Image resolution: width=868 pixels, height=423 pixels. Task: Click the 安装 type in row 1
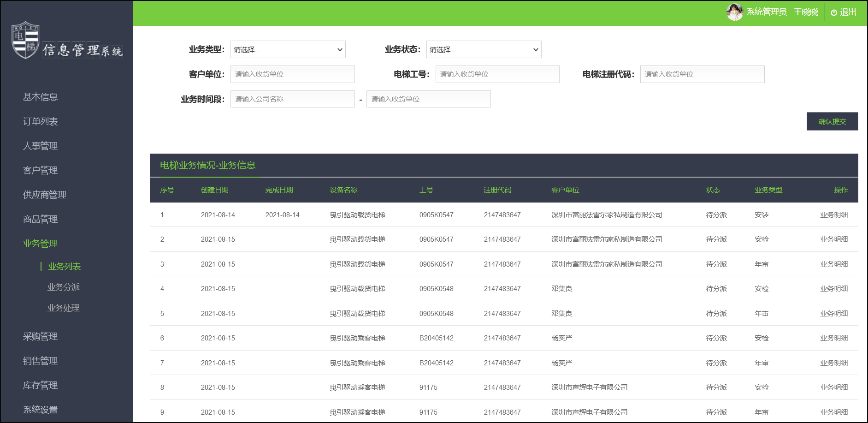point(762,215)
